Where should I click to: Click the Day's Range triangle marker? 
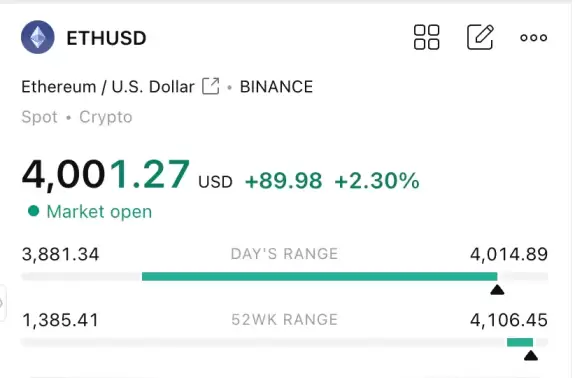coord(497,290)
